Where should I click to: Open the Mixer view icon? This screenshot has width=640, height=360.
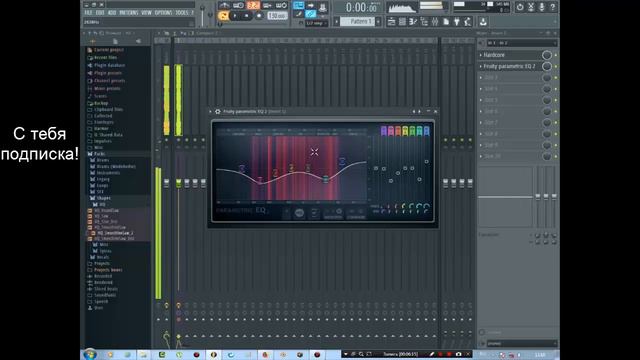coord(435,22)
